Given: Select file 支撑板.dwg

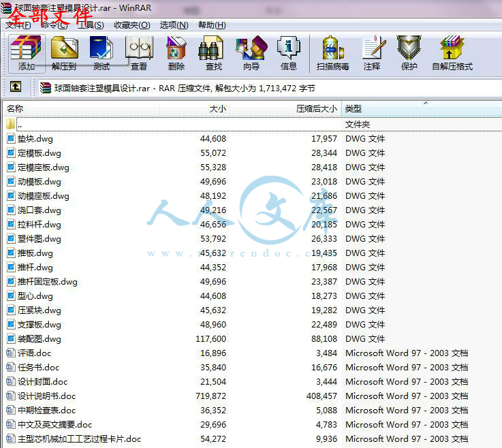Looking at the screenshot, I should pos(39,325).
